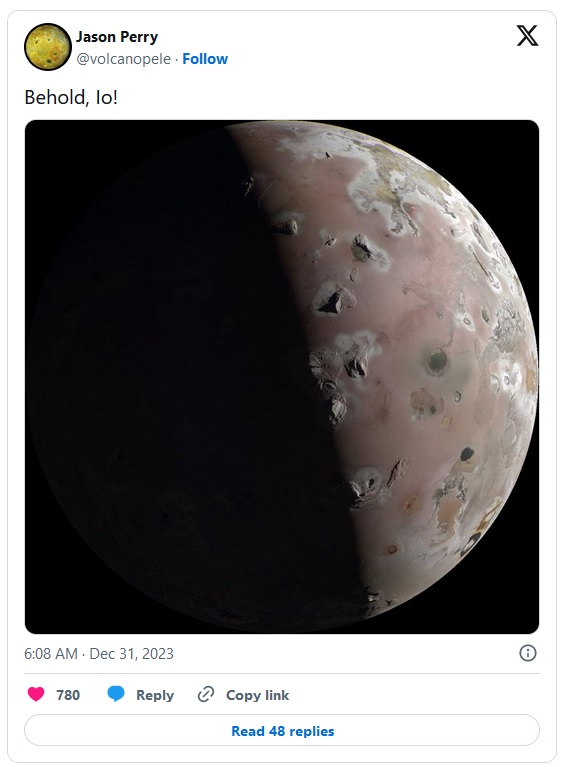Click the @volcanopele handle
The width and height of the screenshot is (561, 767).
[123, 59]
